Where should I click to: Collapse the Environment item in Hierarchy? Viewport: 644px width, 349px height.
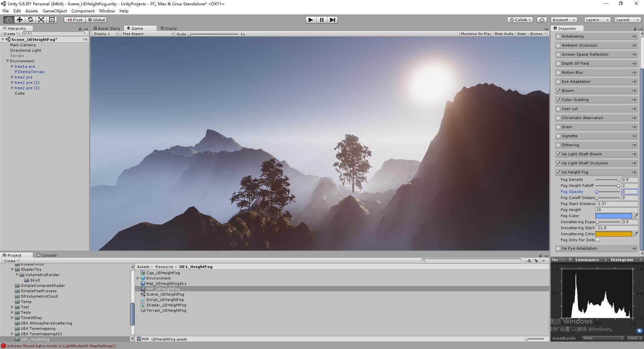pos(7,61)
